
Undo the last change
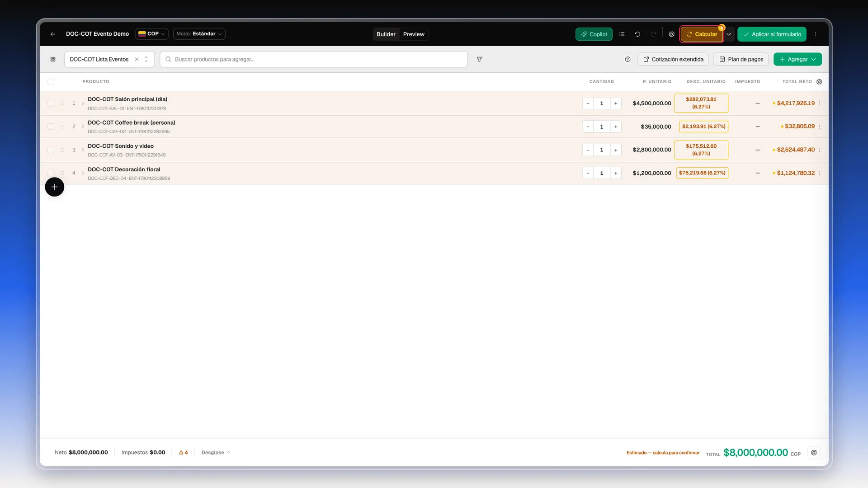pyautogui.click(x=637, y=34)
